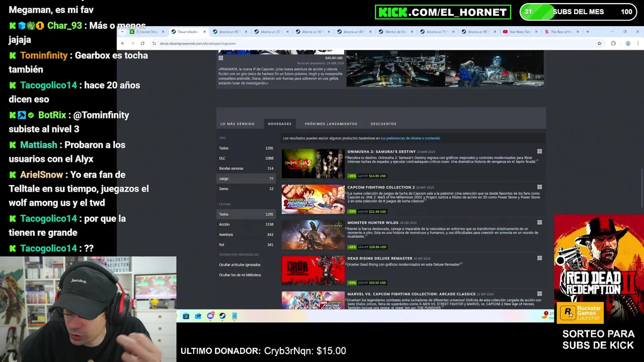Toggle Ocultar artículos ignorados
Image resolution: width=644 pixels, height=362 pixels.
240,264
